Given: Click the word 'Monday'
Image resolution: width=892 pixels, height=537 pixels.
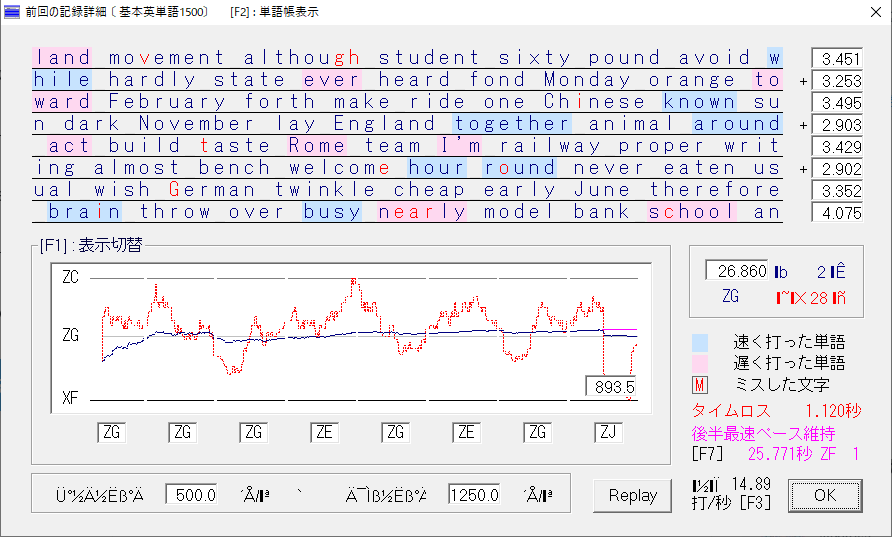Looking at the screenshot, I should pyautogui.click(x=587, y=80).
